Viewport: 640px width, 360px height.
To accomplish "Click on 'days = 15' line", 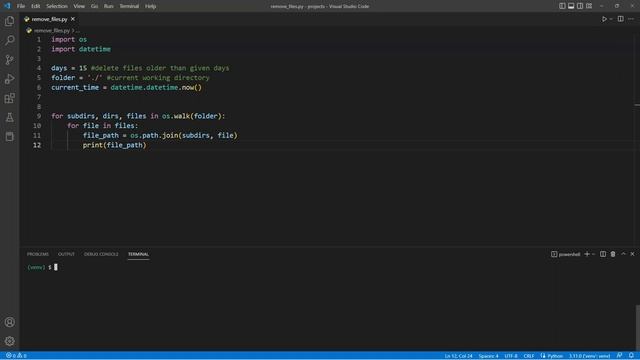I will click(69, 68).
